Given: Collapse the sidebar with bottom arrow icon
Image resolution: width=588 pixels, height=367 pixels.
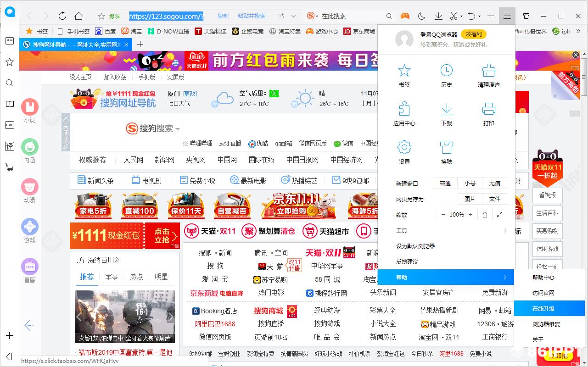Looking at the screenshot, I should tap(10, 356).
